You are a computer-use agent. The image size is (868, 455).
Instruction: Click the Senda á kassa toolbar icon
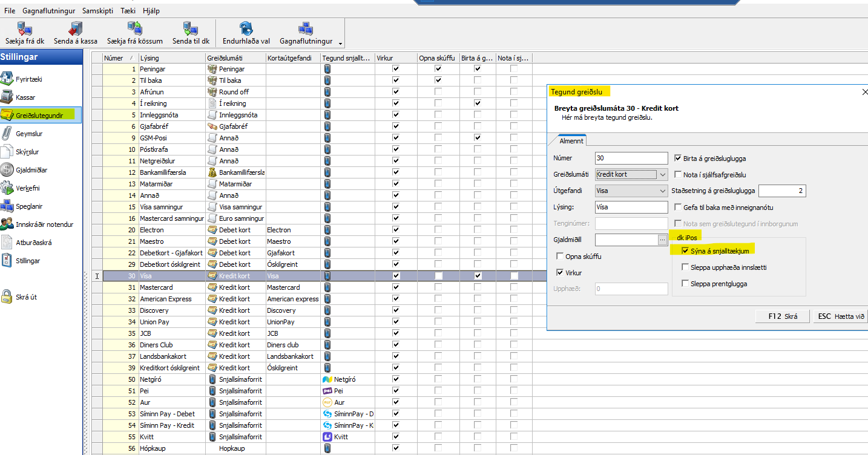point(75,28)
